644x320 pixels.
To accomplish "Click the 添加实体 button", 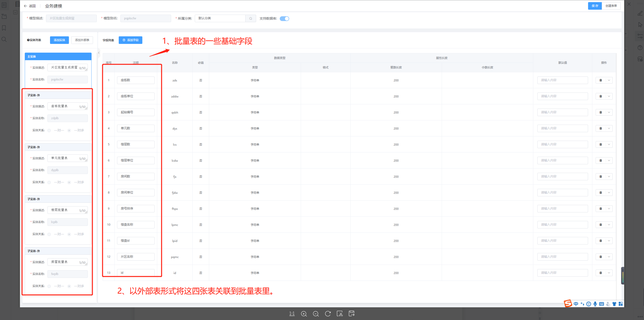I will 59,40.
